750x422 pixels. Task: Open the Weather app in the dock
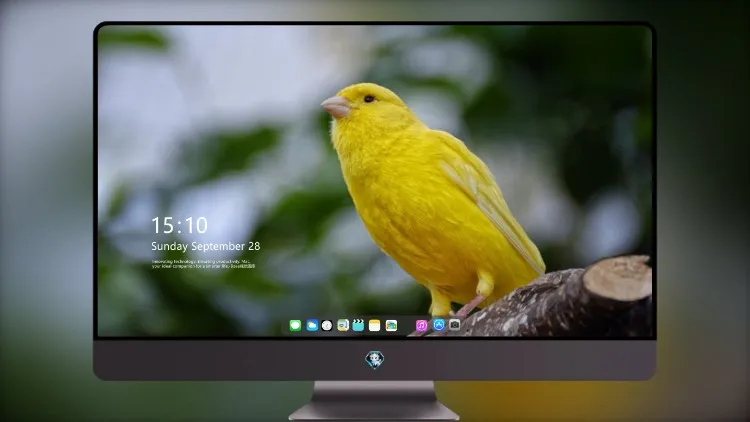coord(312,326)
